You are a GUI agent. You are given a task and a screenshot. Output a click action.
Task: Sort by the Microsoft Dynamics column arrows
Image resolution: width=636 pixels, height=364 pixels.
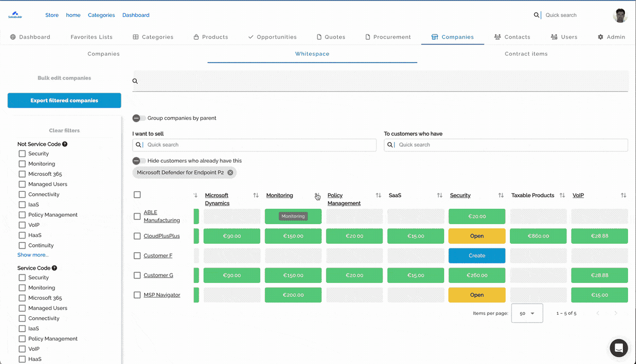(x=256, y=196)
